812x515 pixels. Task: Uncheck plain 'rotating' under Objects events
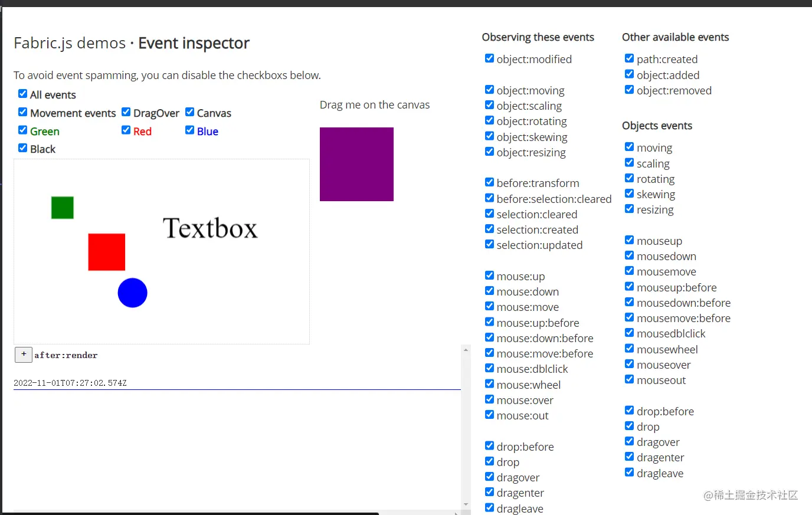tap(629, 178)
